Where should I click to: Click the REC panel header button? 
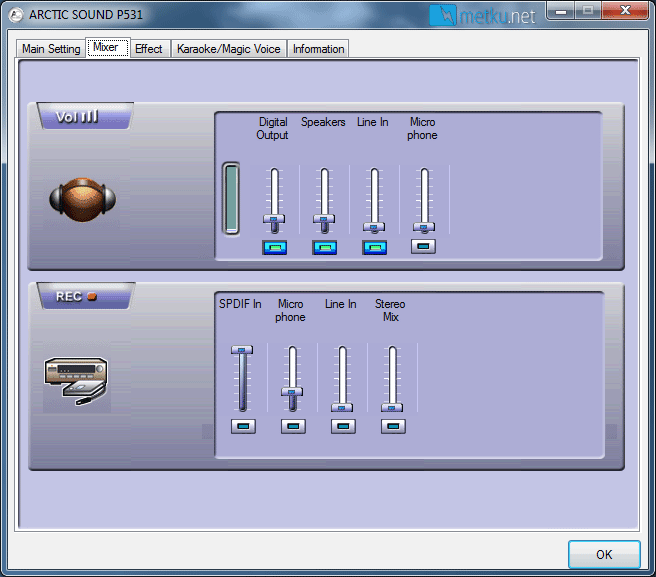(x=86, y=296)
